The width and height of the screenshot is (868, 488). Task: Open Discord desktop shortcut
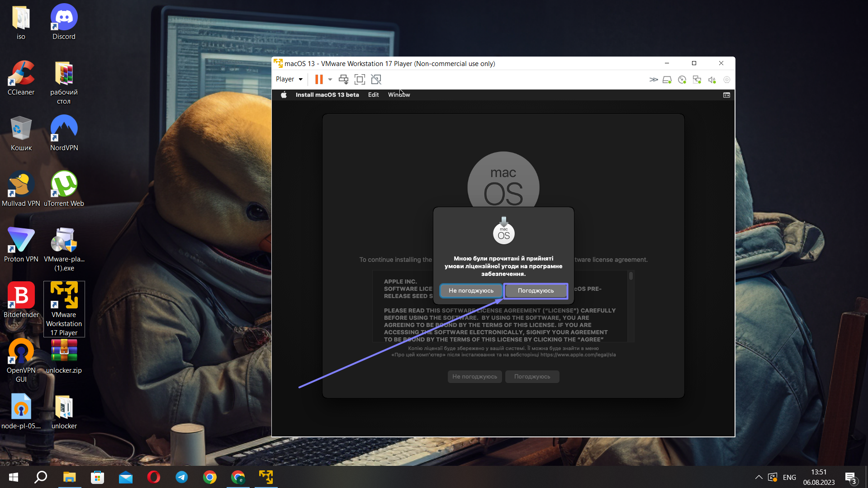tap(64, 23)
